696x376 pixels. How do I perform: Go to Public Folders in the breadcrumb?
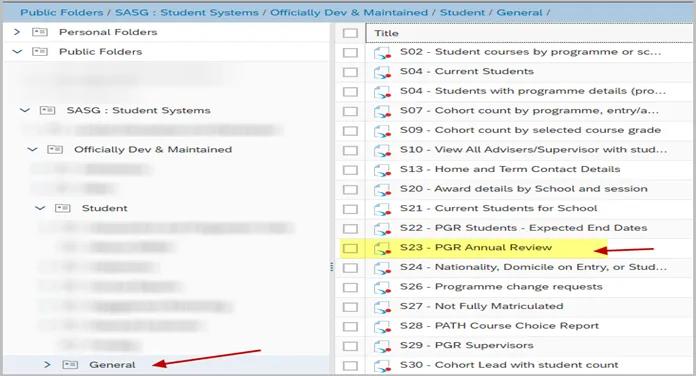(62, 12)
